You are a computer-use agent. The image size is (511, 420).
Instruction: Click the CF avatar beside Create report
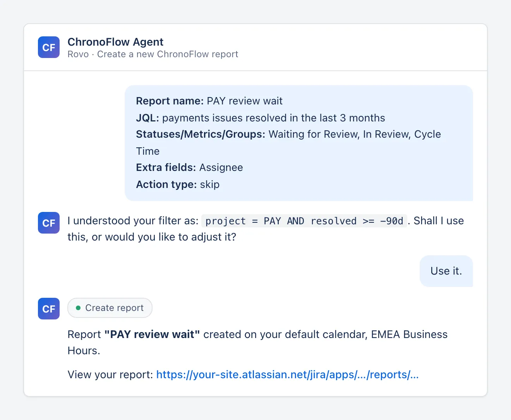49,309
